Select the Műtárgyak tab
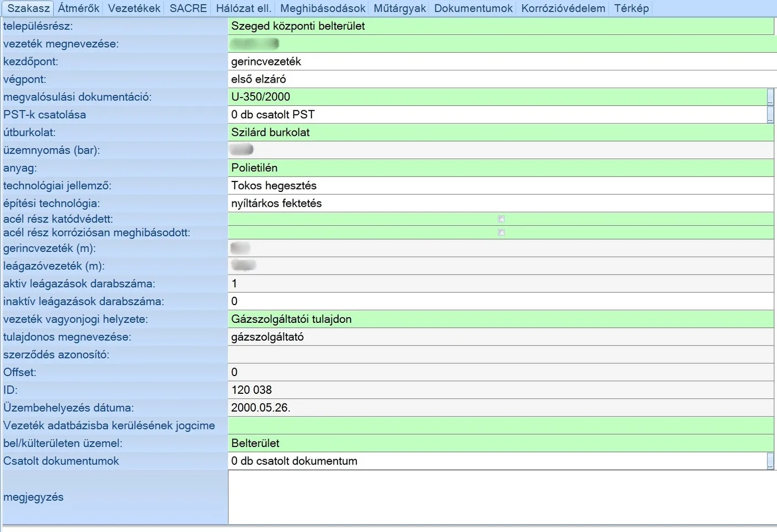Viewport: 777px width, 532px height. pos(400,8)
